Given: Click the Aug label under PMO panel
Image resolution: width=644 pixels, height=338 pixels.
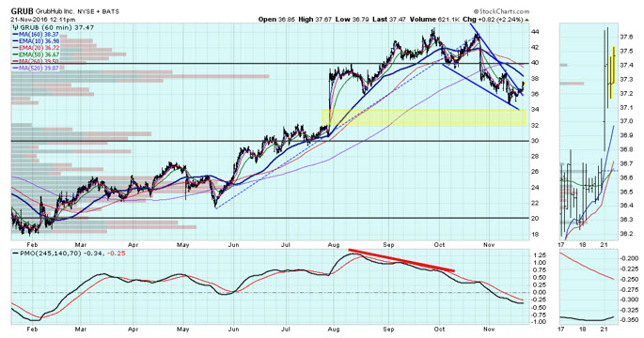Looking at the screenshot, I should click(334, 330).
